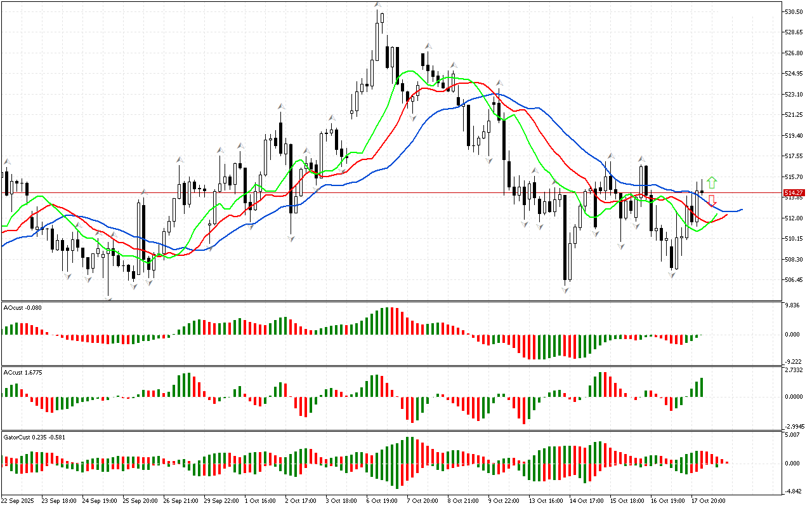
Task: Click the 2.7332 scale value in AC panel
Action: (x=794, y=369)
